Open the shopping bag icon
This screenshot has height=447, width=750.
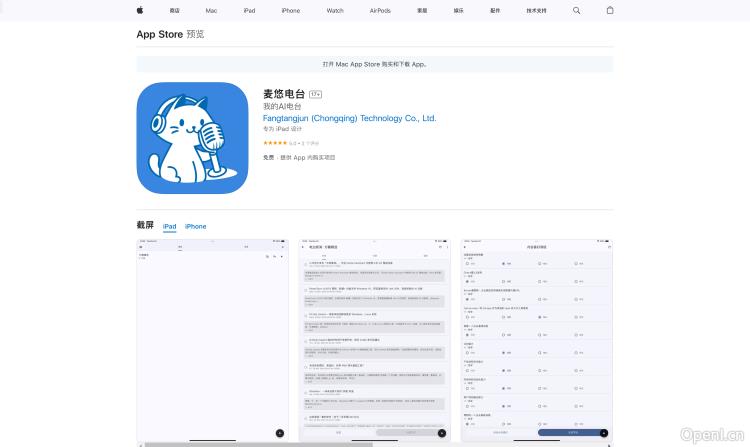[610, 10]
